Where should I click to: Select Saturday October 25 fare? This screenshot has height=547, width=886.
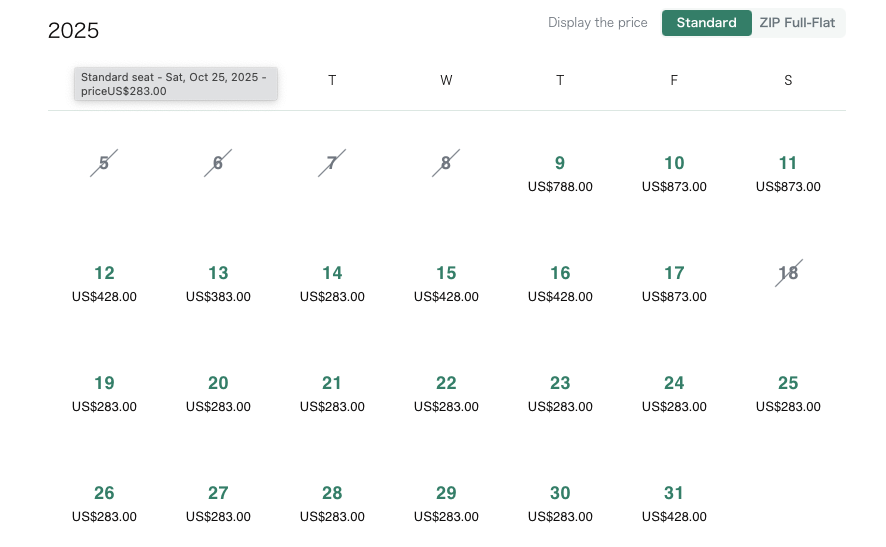point(788,393)
